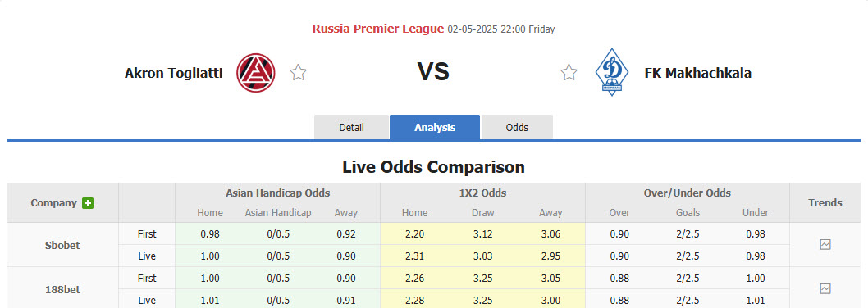Select the Analysis tab
This screenshot has width=868, height=308.
(x=435, y=127)
